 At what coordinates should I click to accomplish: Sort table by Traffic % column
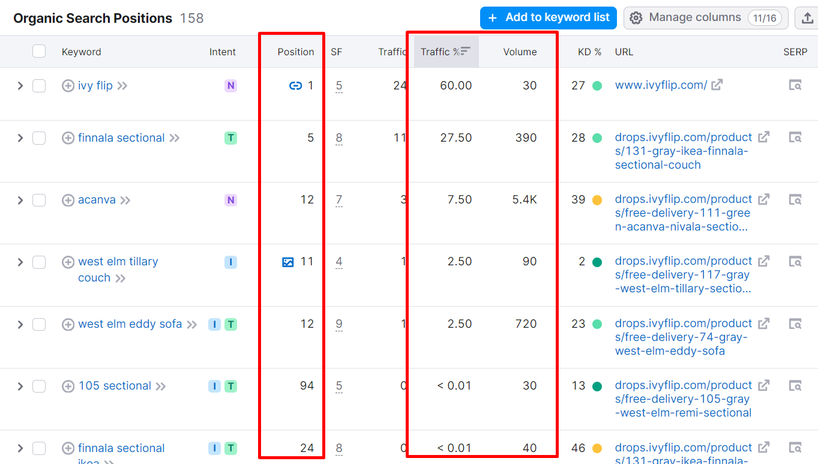pyautogui.click(x=445, y=52)
